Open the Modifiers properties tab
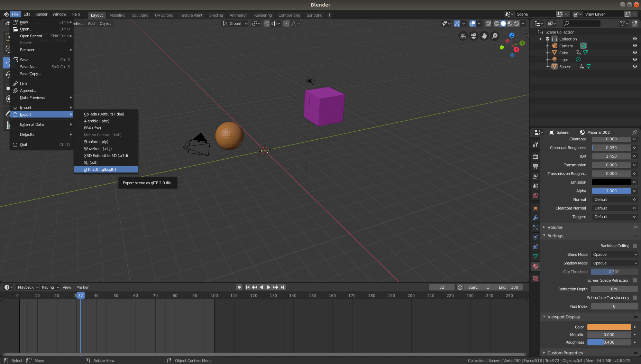Screen dimensions: 641x364 coord(535,217)
